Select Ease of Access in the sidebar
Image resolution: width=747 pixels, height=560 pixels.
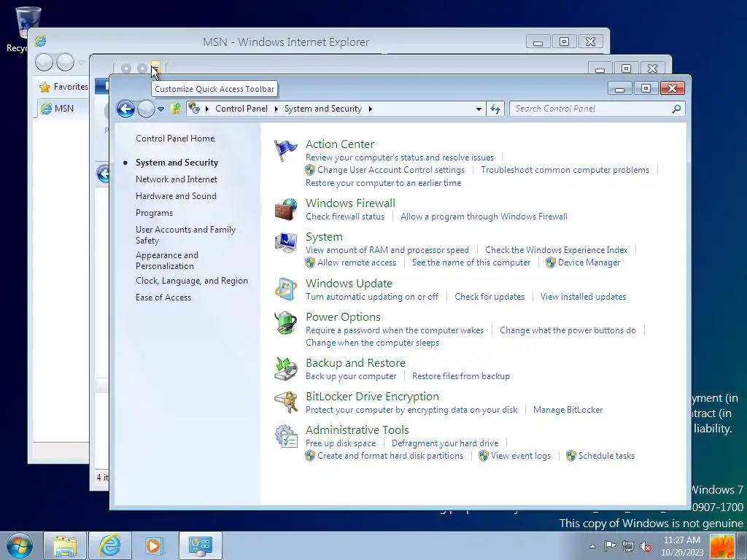[163, 297]
